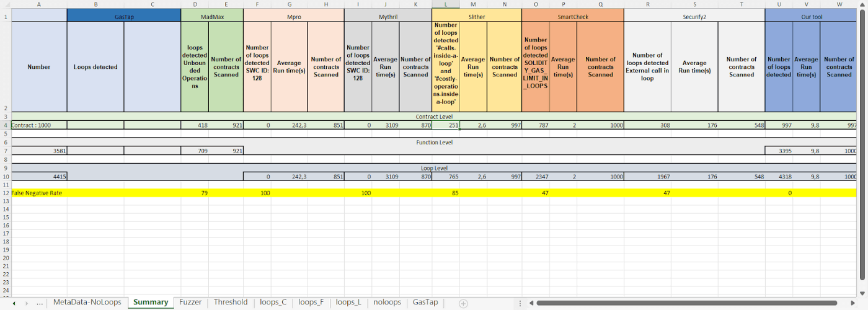Open the noloops sheet tab
The image size is (868, 310).
pyautogui.click(x=387, y=303)
